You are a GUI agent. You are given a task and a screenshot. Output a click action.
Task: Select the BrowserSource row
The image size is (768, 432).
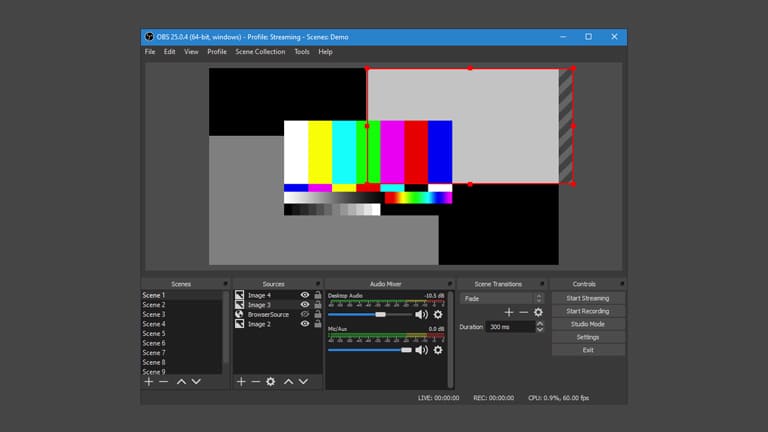click(278, 314)
